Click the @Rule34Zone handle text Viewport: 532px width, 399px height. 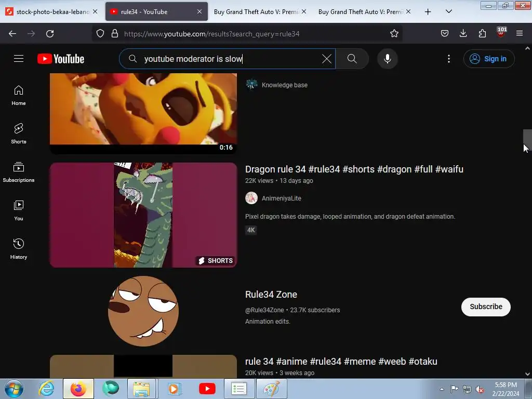coord(264,310)
